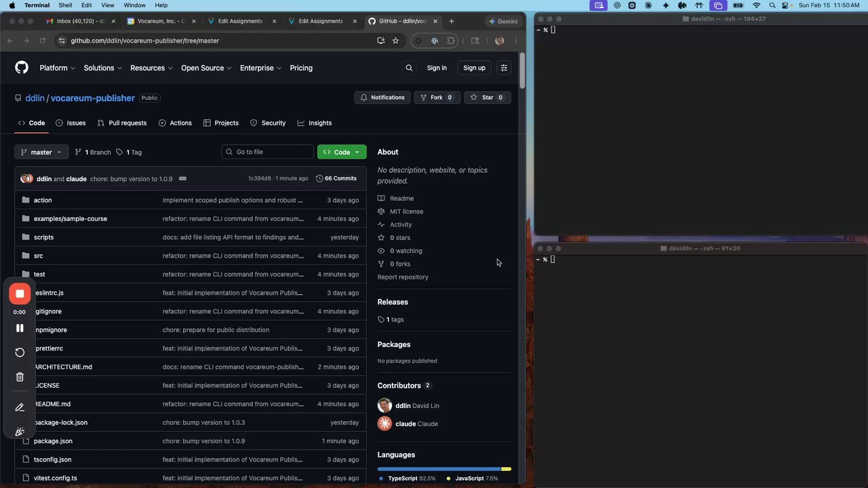Switch to the Actions tab
868x488 pixels.
click(175, 123)
